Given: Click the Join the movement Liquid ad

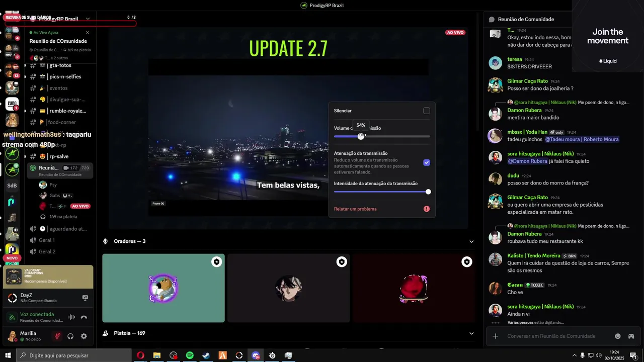Looking at the screenshot, I should pyautogui.click(x=608, y=36).
